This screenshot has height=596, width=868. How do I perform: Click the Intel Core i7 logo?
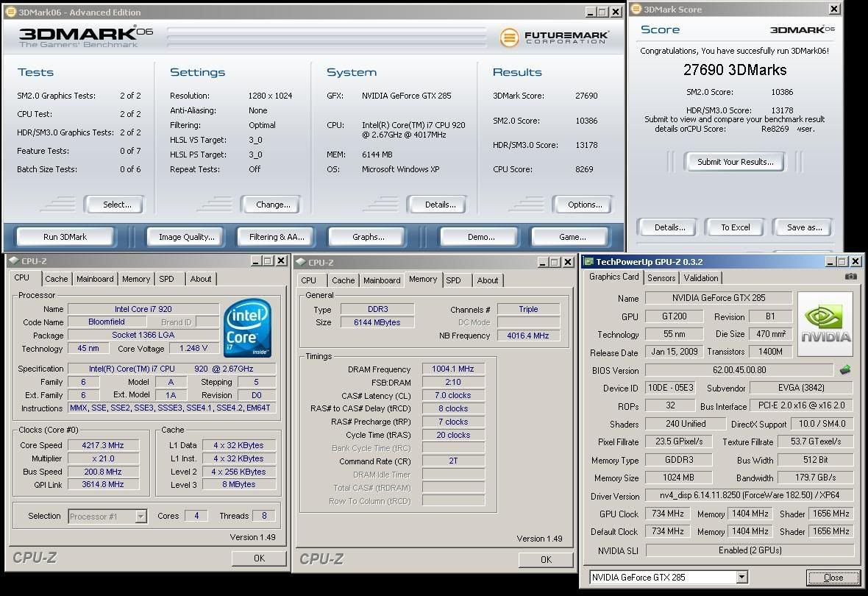pyautogui.click(x=248, y=328)
